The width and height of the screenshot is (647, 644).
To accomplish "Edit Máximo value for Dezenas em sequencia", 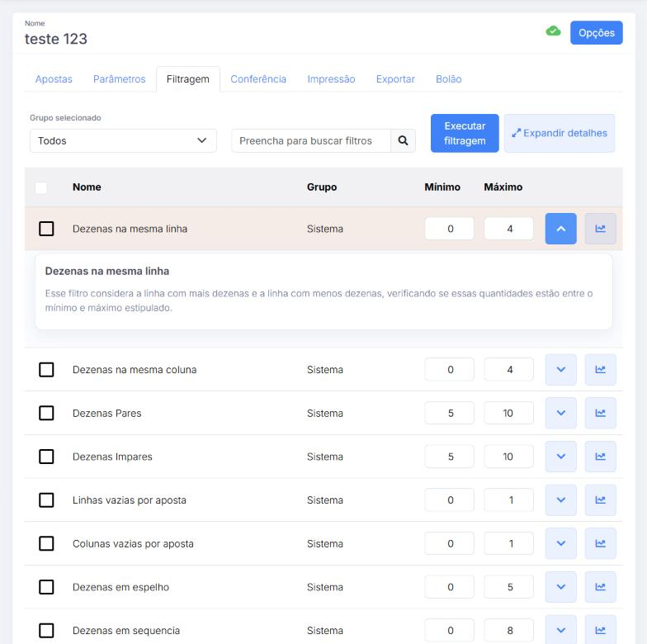I will tap(508, 631).
